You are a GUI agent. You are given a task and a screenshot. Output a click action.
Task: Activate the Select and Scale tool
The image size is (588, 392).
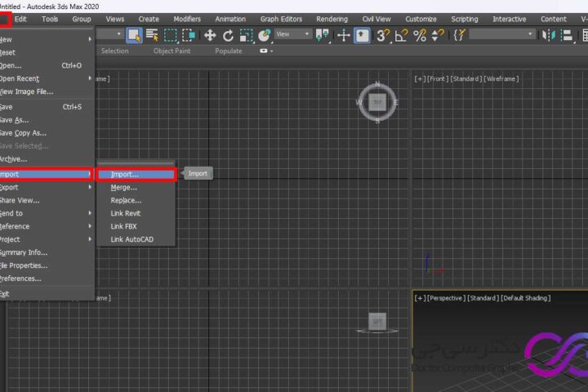pyautogui.click(x=247, y=35)
